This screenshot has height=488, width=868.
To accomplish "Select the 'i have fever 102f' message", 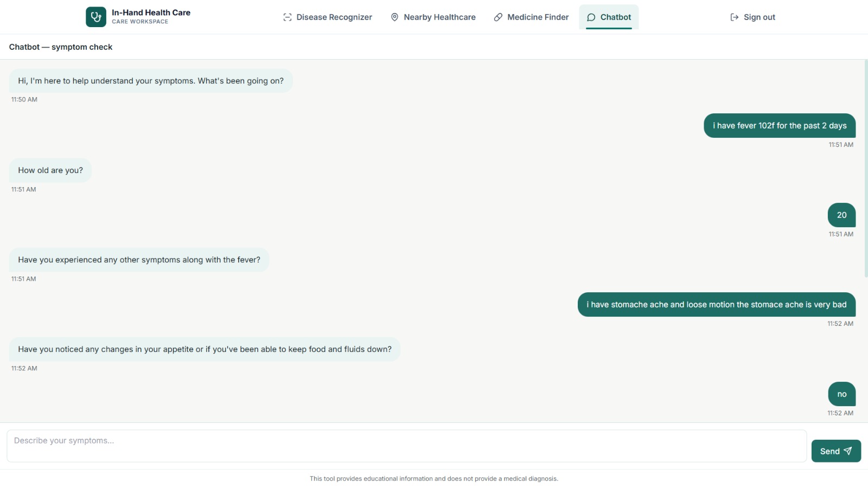I will 780,126.
